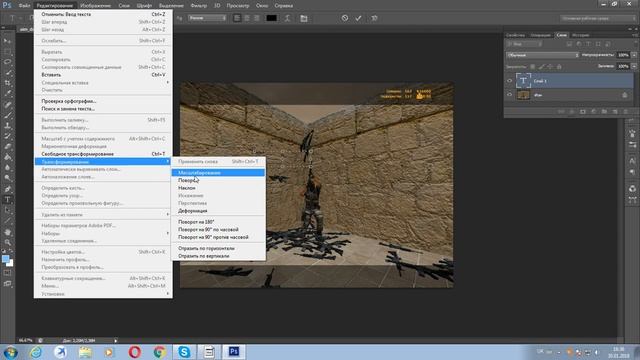The image size is (640, 360).
Task: Delete the selected layer with trash icon
Action: 625,111
